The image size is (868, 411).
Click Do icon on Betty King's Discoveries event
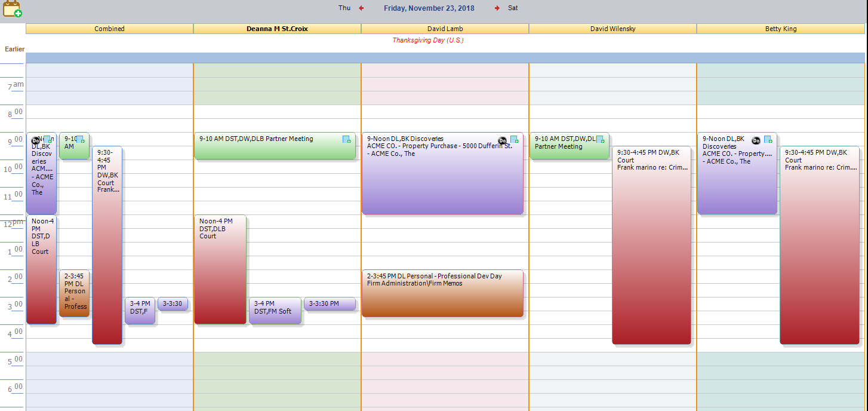[x=756, y=140]
